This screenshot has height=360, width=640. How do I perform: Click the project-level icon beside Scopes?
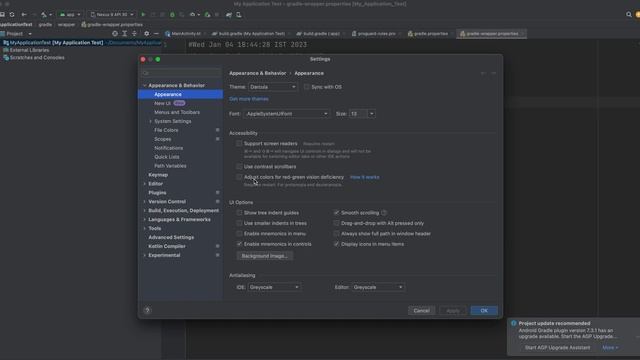coord(218,139)
